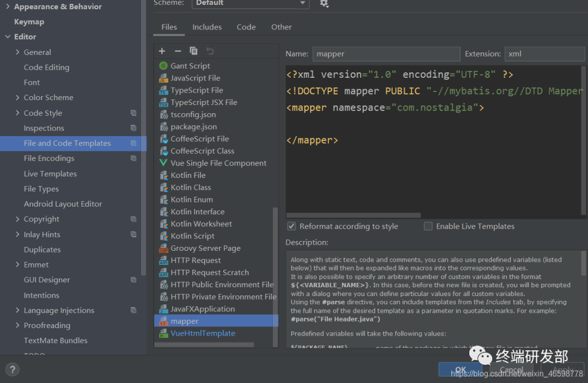Select CoffeeScript Class template
588x383 pixels.
202,151
